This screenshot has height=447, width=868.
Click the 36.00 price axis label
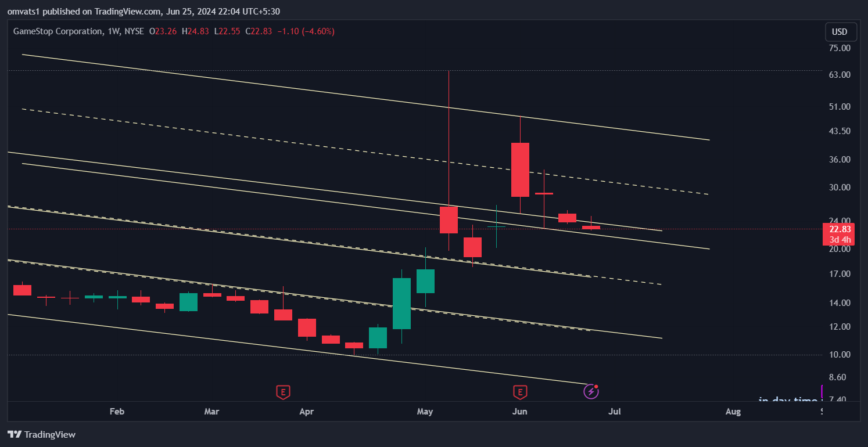[x=840, y=160]
